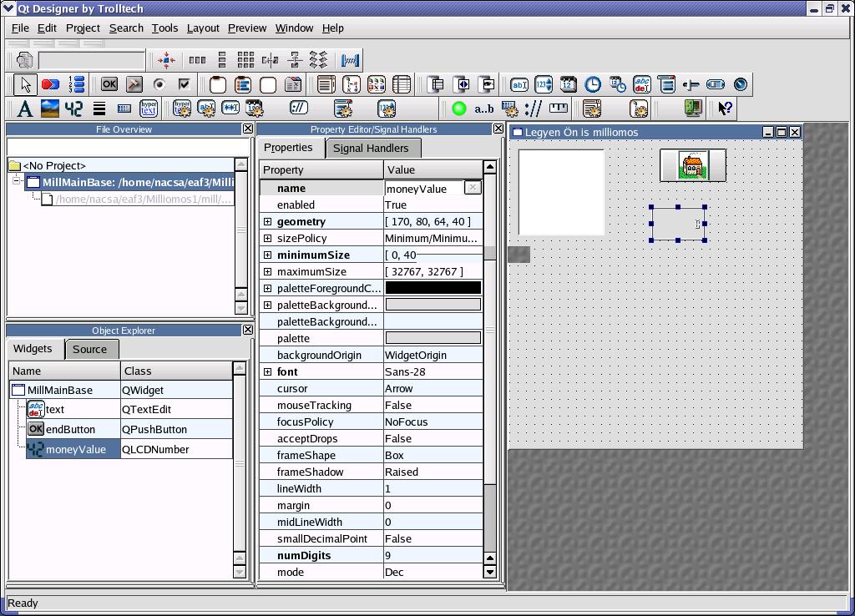Pick the Slider widget tool
Image resolution: width=855 pixels, height=616 pixels.
click(691, 84)
